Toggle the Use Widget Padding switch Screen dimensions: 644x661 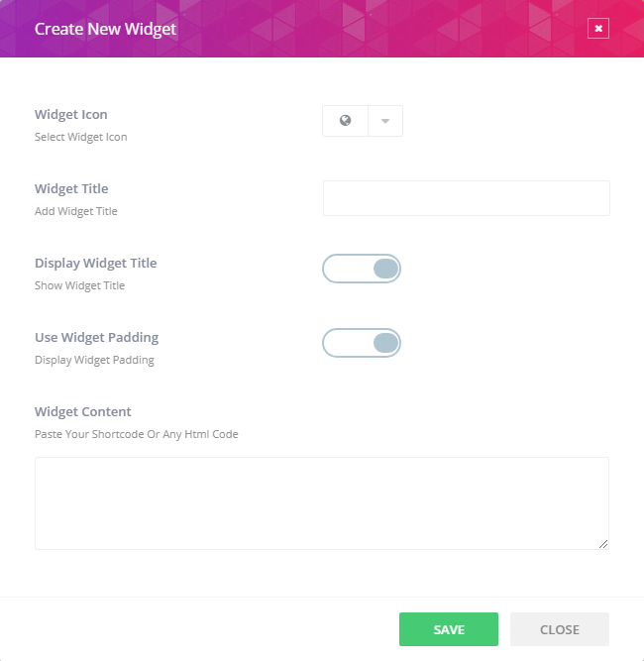362,343
